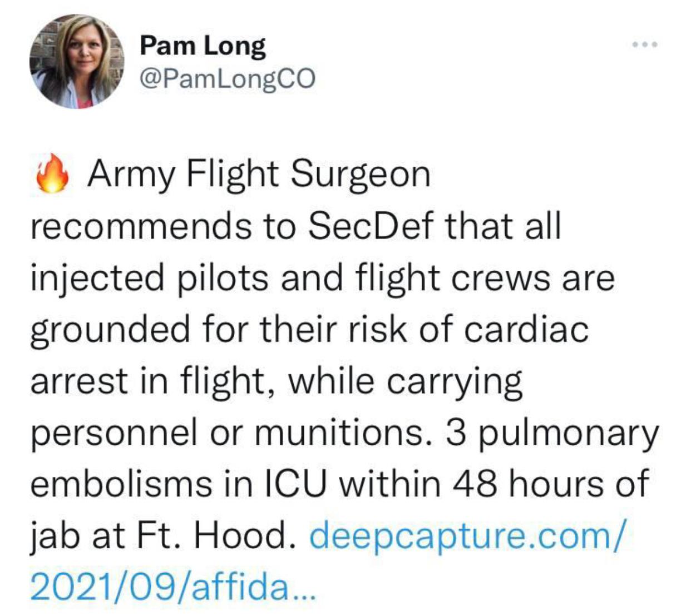Screen dimensions: 691x616
Task: Open the Pam Long display name
Action: (x=203, y=46)
